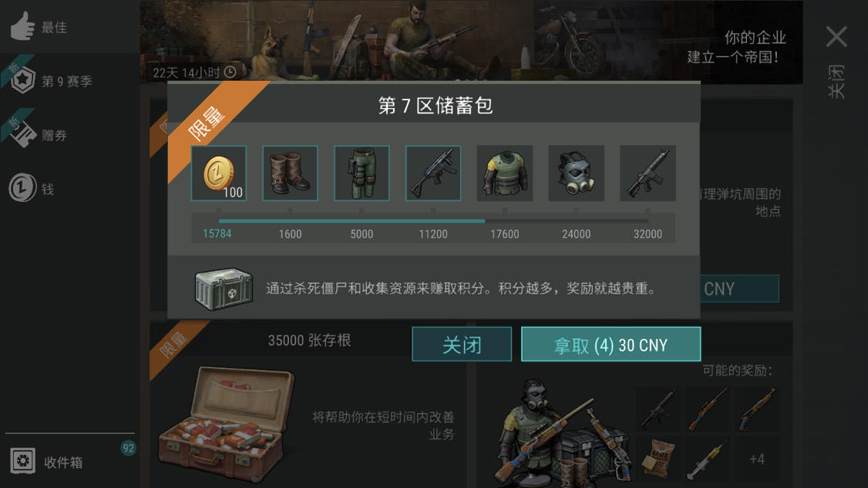Select the 100 coins reward icon
Image resolution: width=868 pixels, height=488 pixels.
tap(219, 173)
